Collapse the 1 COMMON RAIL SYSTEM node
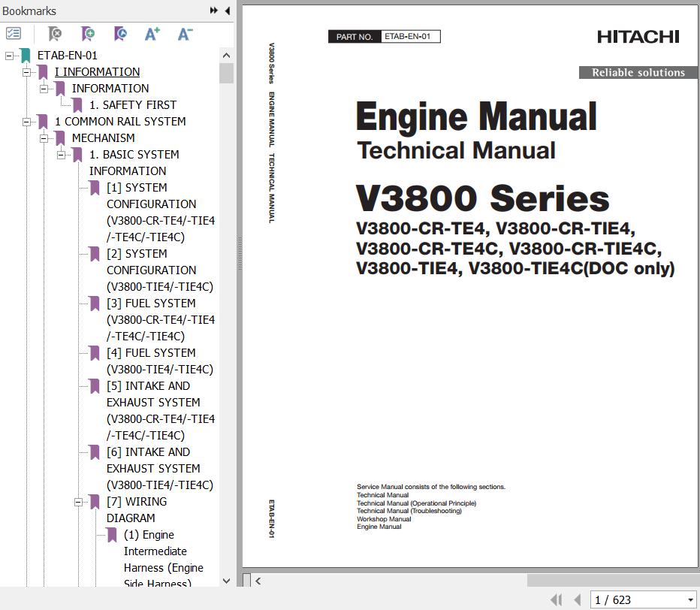 point(26,122)
